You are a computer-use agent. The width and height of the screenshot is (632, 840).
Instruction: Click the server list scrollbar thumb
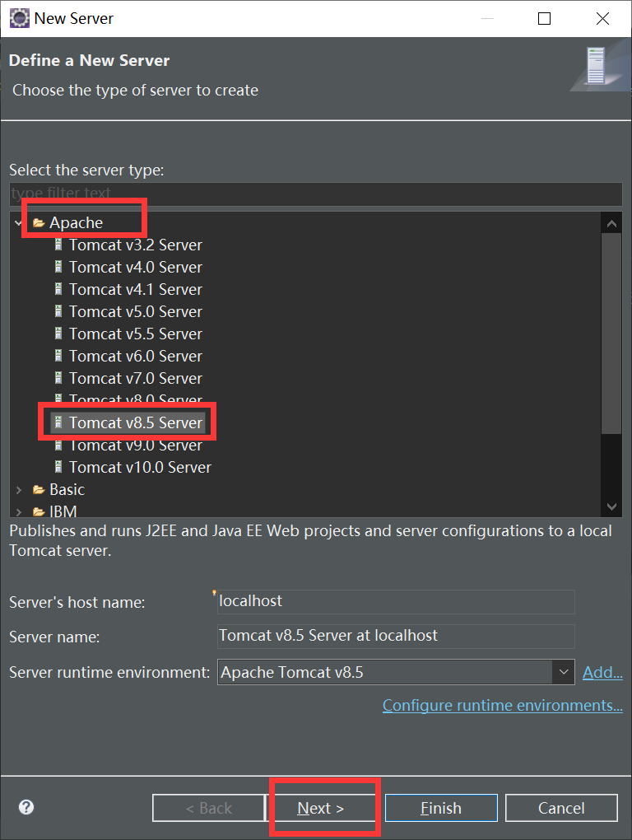tap(611, 334)
